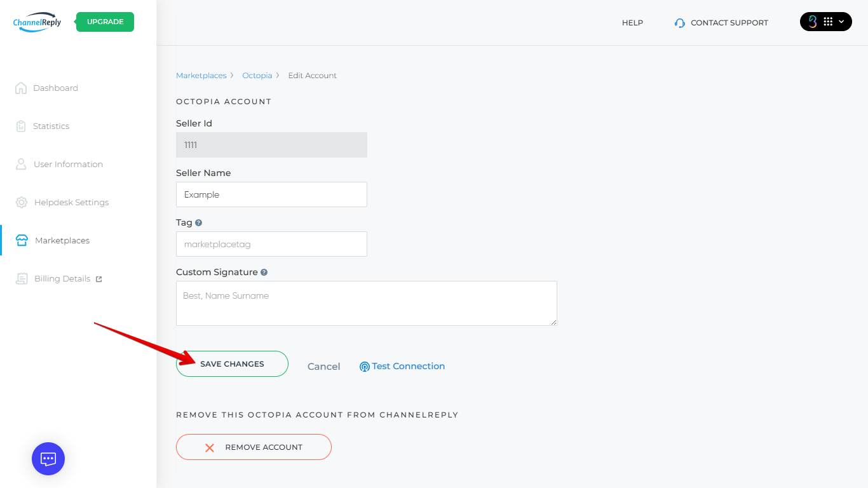The height and width of the screenshot is (488, 868).
Task: Focus the Custom Signature textarea
Action: point(367,304)
